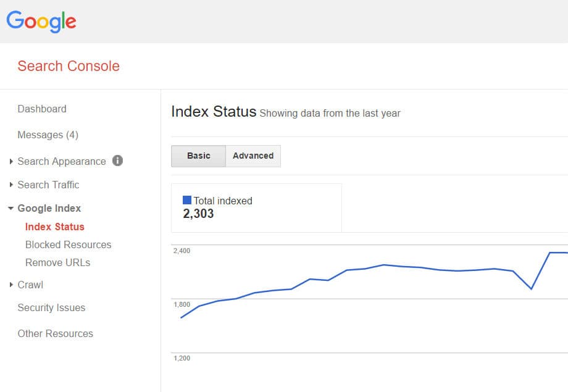
Task: Open Blocked Resources in the sidebar
Action: (x=68, y=244)
